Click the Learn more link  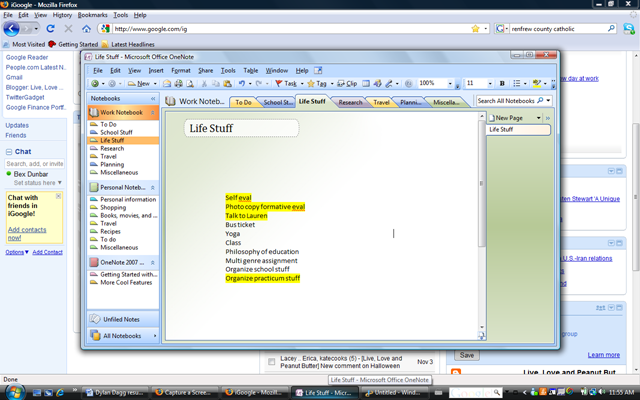coord(604,355)
